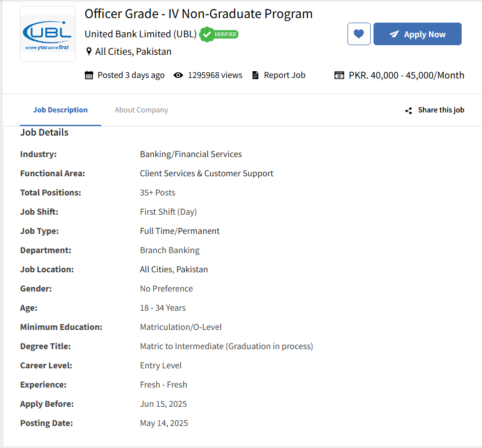Click 'No Preference' gender value

167,289
